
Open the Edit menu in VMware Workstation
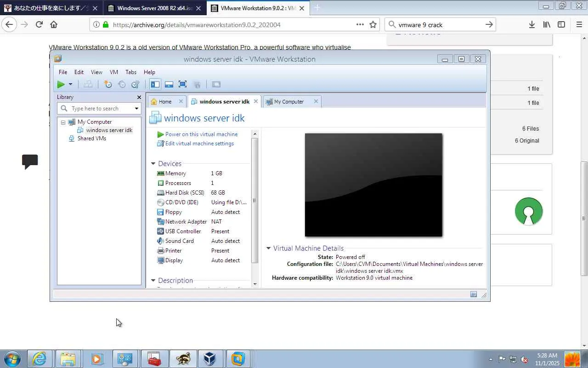79,72
